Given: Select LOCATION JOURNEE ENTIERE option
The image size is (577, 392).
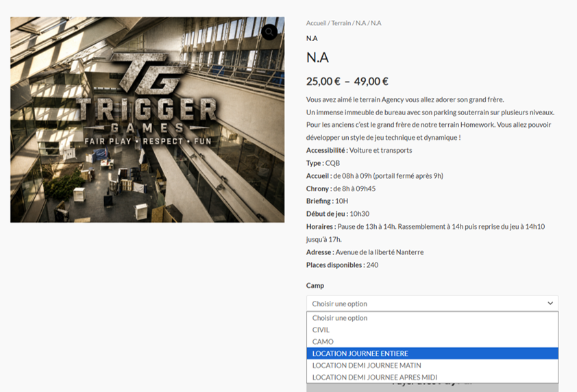Looking at the screenshot, I should click(432, 354).
